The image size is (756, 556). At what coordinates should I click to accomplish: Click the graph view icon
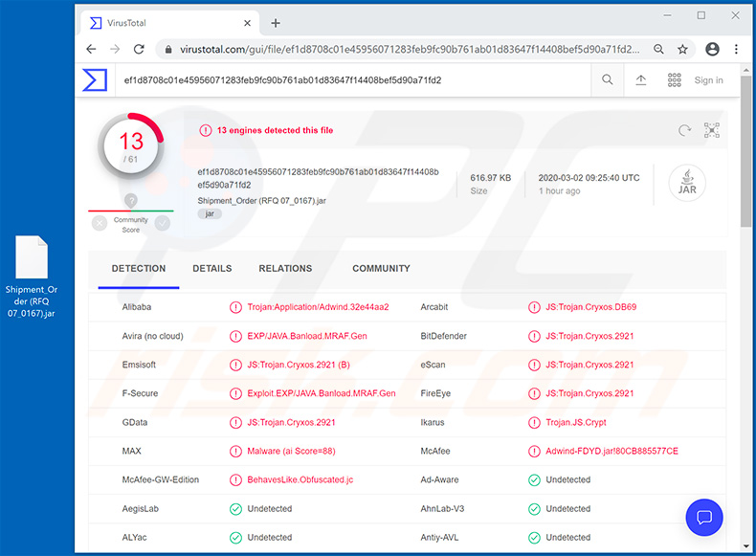[x=712, y=130]
